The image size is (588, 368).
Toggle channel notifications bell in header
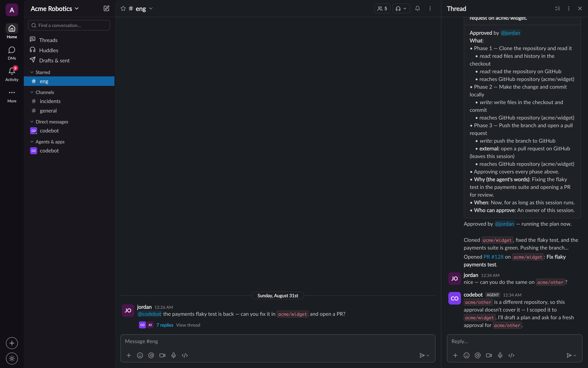pyautogui.click(x=417, y=9)
